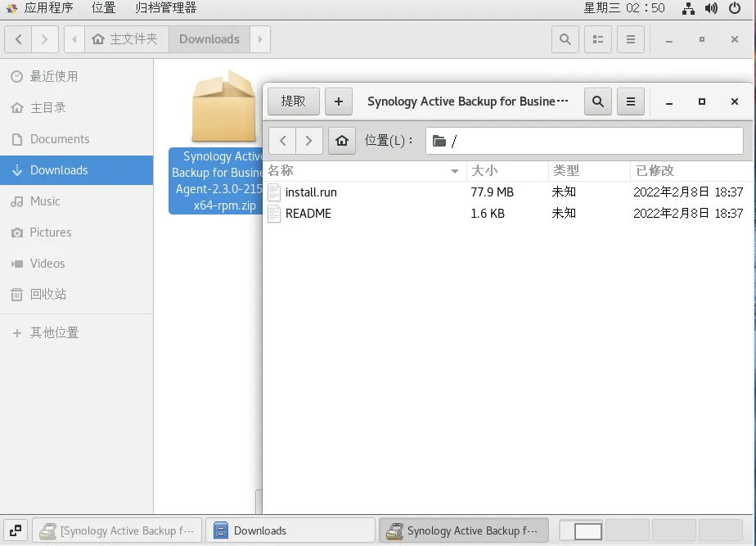Click the clock 星期三 02:50

[x=624, y=7]
